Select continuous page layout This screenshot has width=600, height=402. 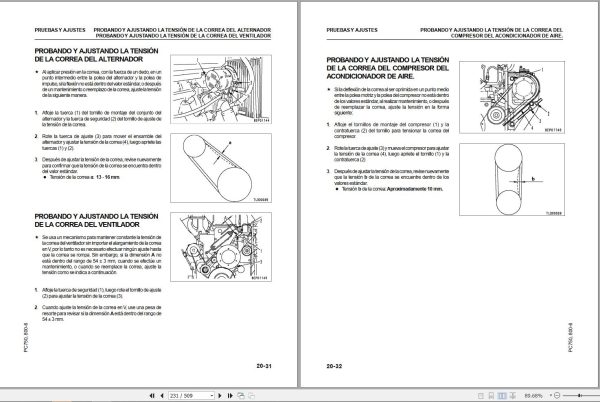491,395
